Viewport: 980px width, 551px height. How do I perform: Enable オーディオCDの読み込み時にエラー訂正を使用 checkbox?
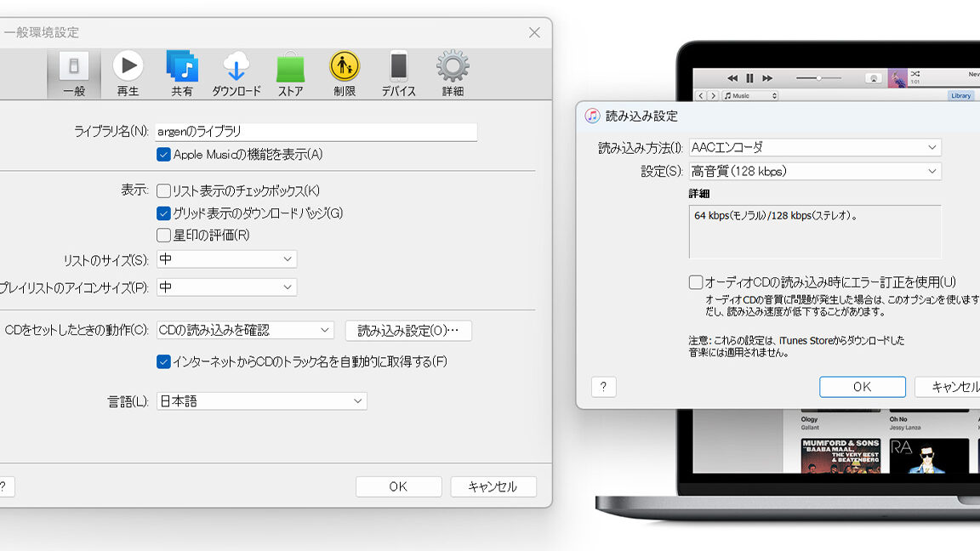click(696, 281)
